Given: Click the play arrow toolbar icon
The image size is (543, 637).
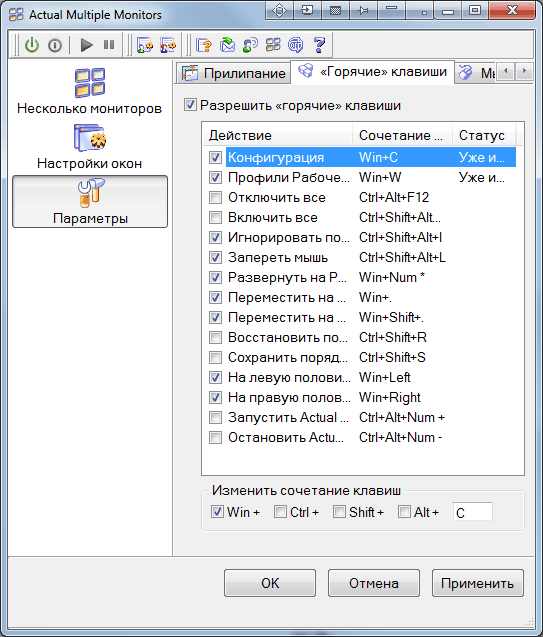Looking at the screenshot, I should (86, 45).
